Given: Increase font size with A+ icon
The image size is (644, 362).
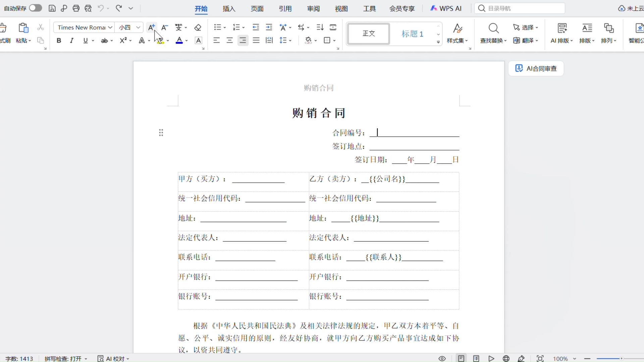Looking at the screenshot, I should coord(152,27).
